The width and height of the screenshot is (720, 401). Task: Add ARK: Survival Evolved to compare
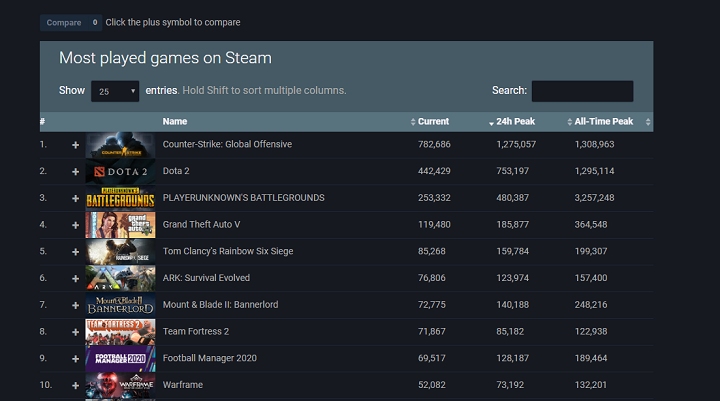click(x=75, y=278)
